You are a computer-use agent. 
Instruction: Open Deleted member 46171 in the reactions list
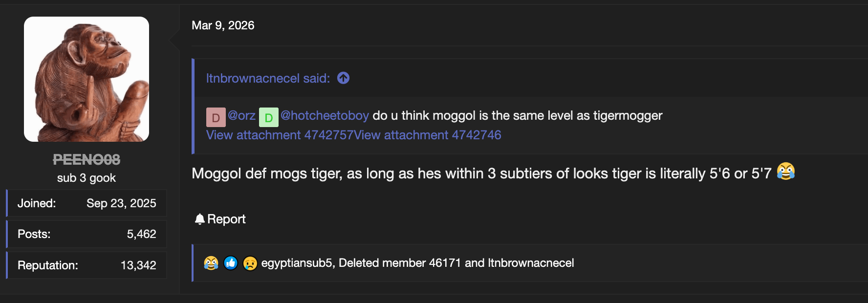(400, 263)
